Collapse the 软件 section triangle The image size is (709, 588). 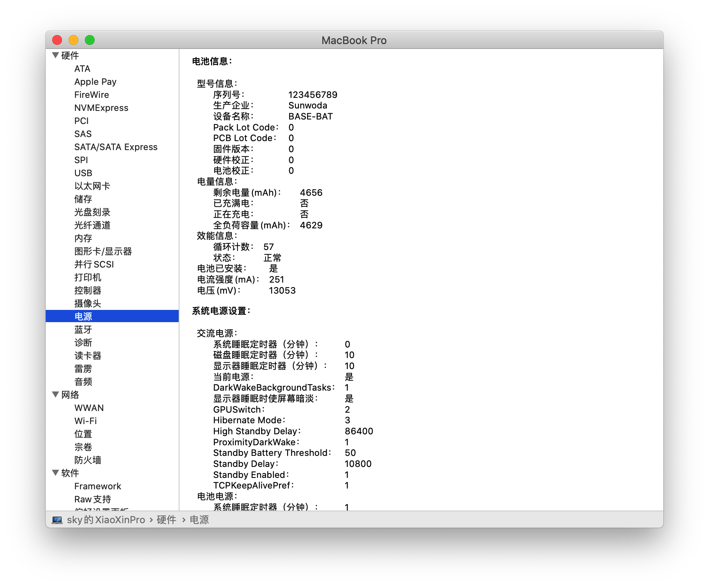[x=55, y=473]
